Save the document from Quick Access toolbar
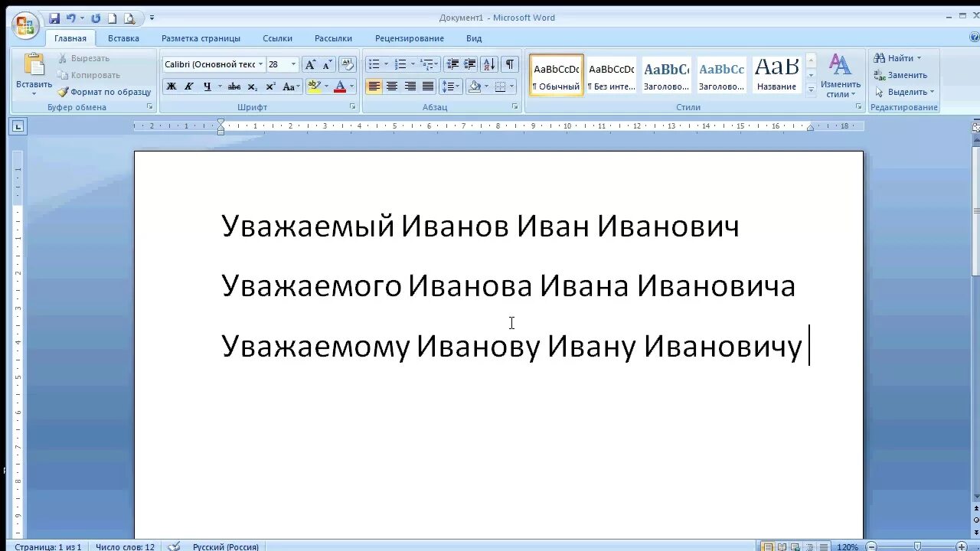 click(x=54, y=18)
